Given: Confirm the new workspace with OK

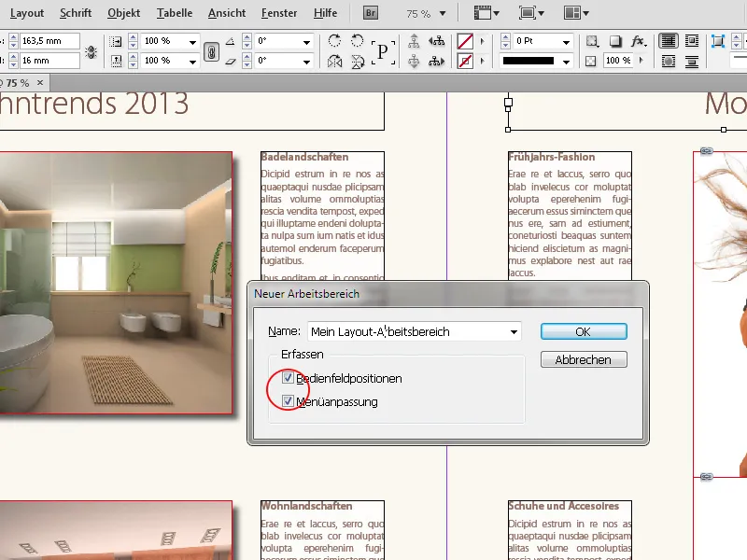Looking at the screenshot, I should click(584, 331).
